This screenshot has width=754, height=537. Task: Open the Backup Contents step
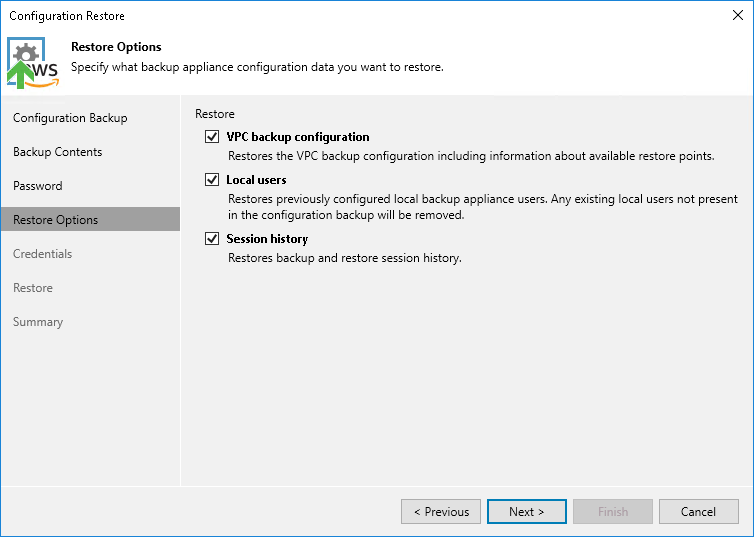coord(58,152)
